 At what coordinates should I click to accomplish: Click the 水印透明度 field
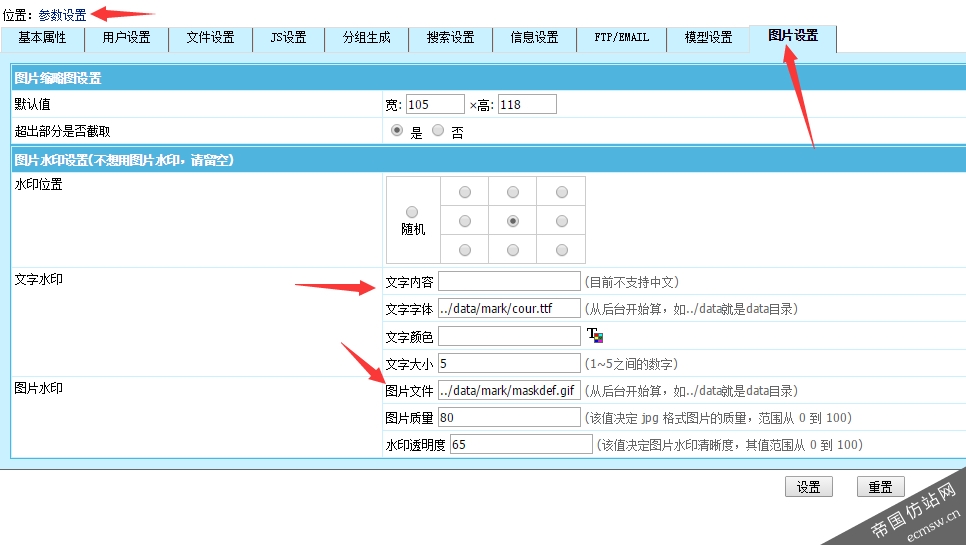pyautogui.click(x=521, y=445)
